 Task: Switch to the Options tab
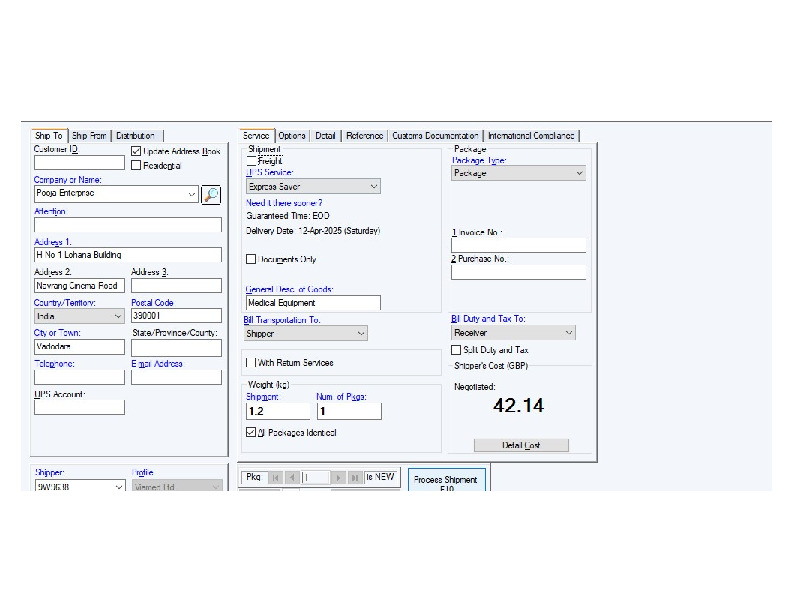(x=292, y=136)
